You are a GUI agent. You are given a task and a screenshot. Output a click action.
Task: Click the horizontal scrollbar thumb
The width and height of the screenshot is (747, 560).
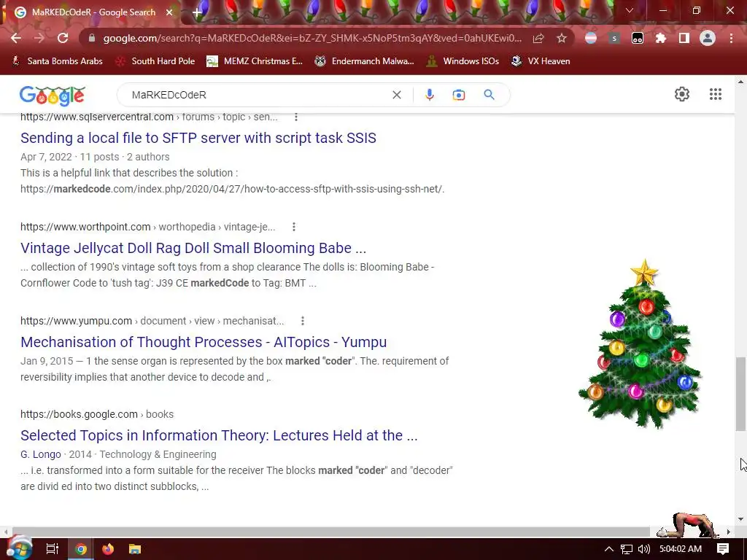331,532
